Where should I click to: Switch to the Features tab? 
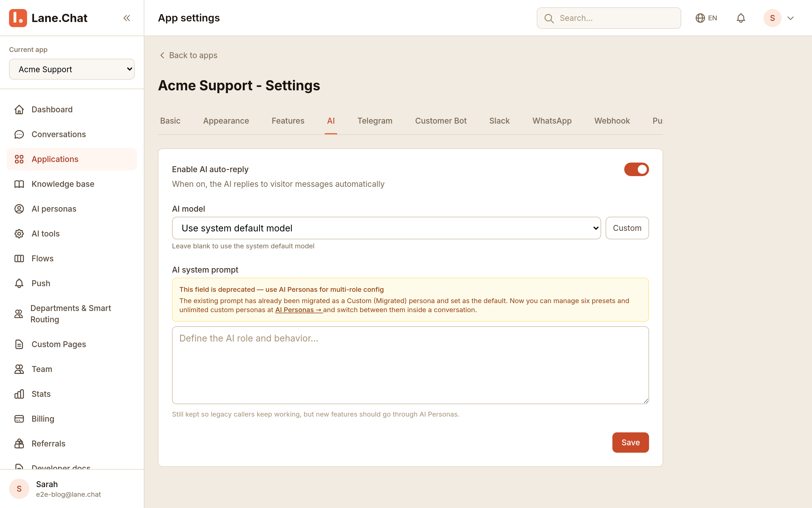288,121
